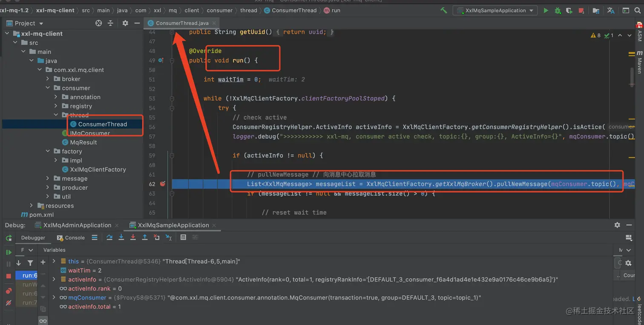Stop the running applications from the top toolbar
644x325 pixels.
pos(582,10)
